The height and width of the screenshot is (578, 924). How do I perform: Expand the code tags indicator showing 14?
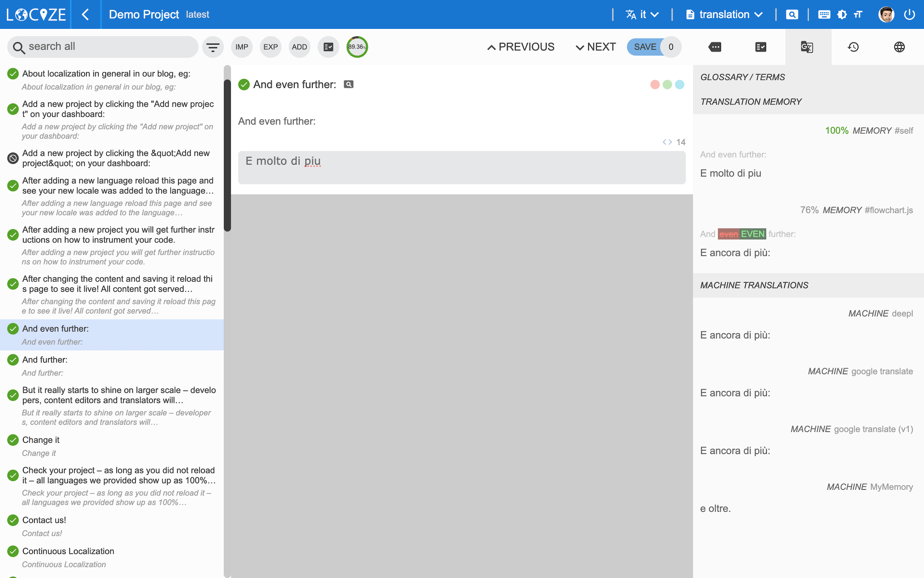[668, 142]
